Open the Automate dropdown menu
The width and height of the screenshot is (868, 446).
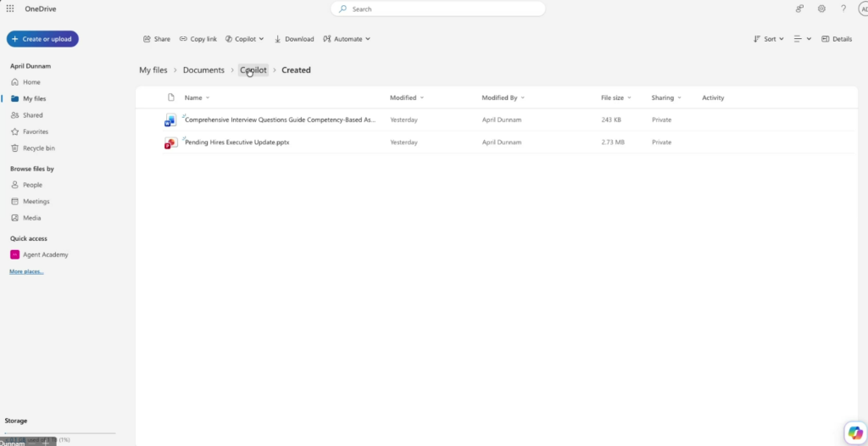pos(347,39)
